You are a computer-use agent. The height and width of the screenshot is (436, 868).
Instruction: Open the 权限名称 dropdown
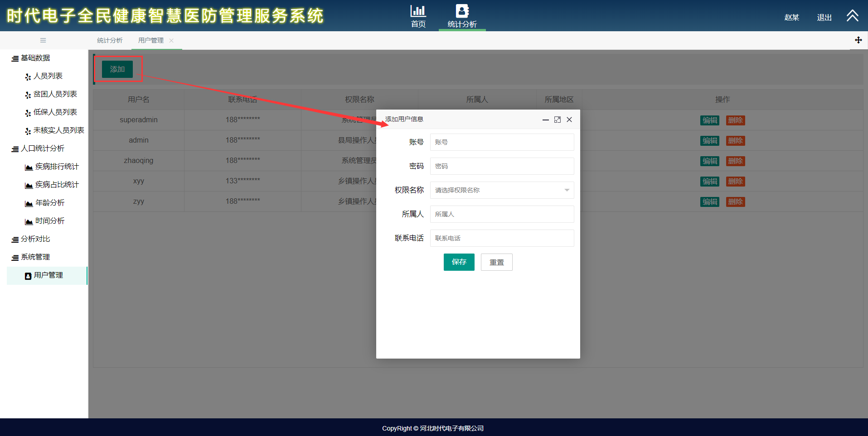[x=502, y=190]
